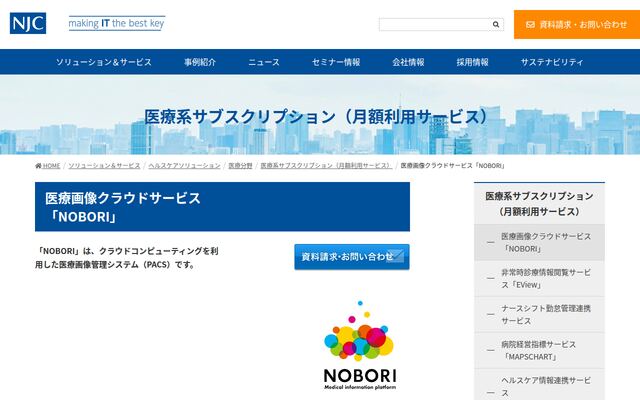Click the NOBORI logo image

pyautogui.click(x=360, y=346)
